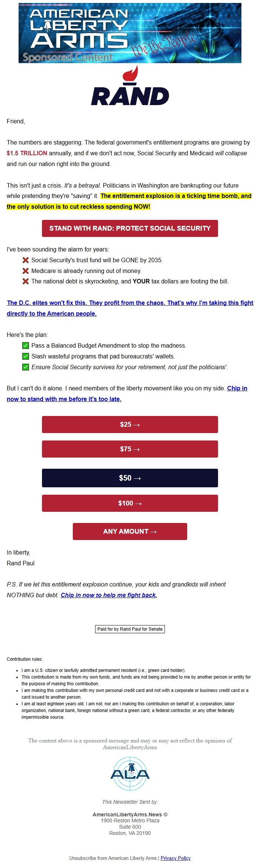The image size is (260, 868).
Task: Click green checkmark beside Ensure Social Security survives
Action: point(26,367)
